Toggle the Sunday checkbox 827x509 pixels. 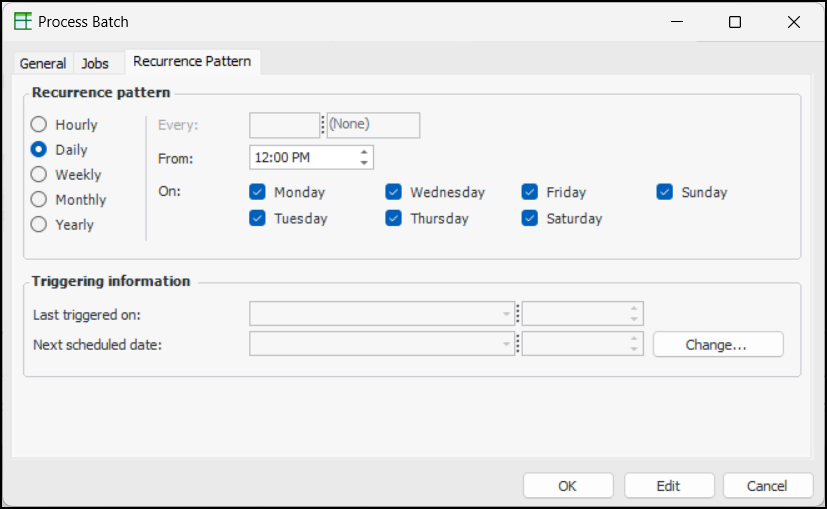pos(665,192)
